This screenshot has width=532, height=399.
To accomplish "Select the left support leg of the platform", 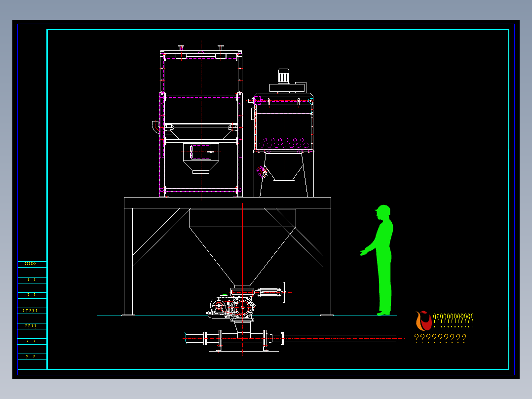I will (128, 262).
